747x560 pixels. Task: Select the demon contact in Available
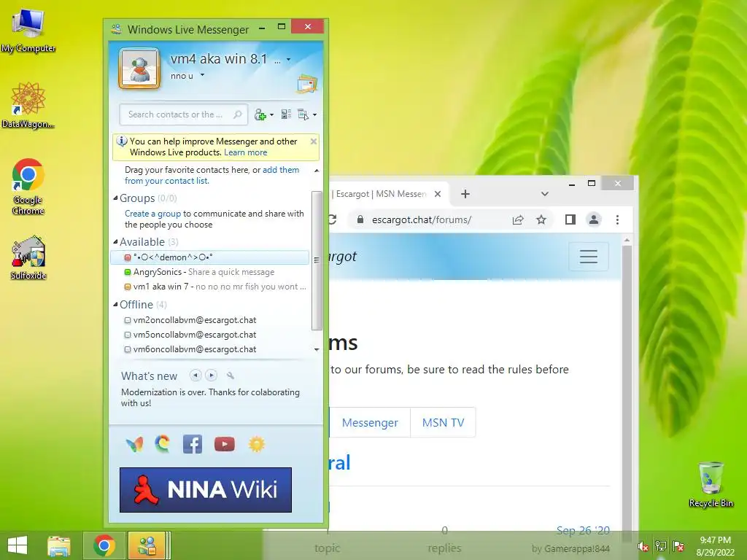click(x=209, y=257)
